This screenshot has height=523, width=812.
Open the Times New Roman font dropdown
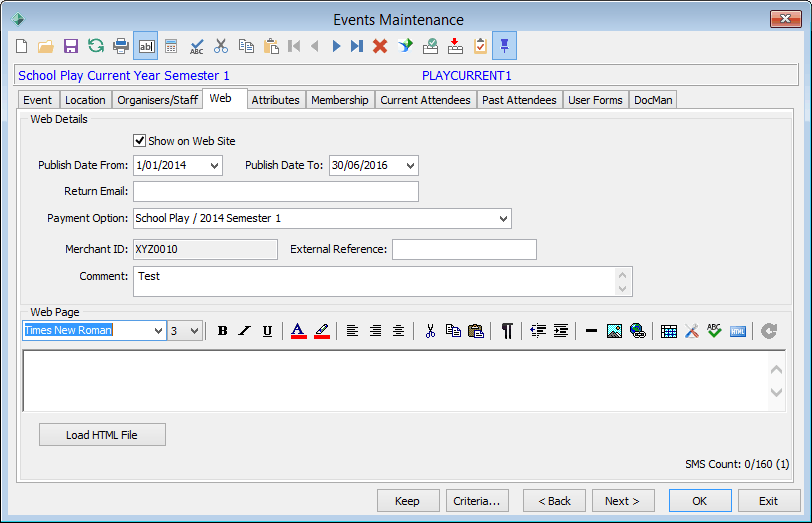coord(158,330)
